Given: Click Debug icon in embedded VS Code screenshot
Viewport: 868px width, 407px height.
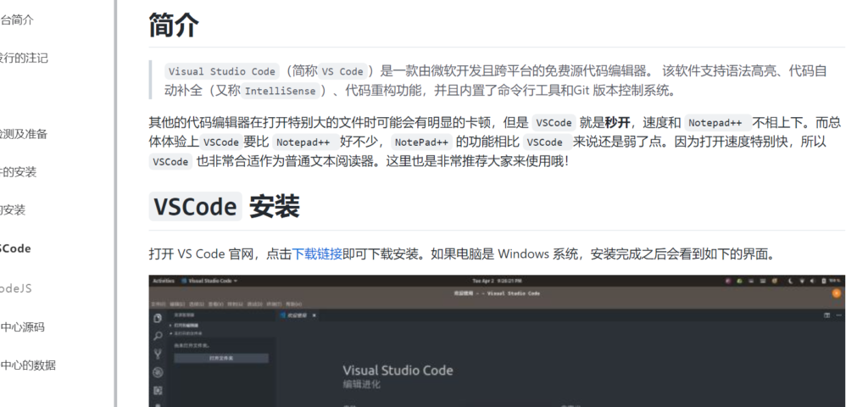Looking at the screenshot, I should point(158,373).
